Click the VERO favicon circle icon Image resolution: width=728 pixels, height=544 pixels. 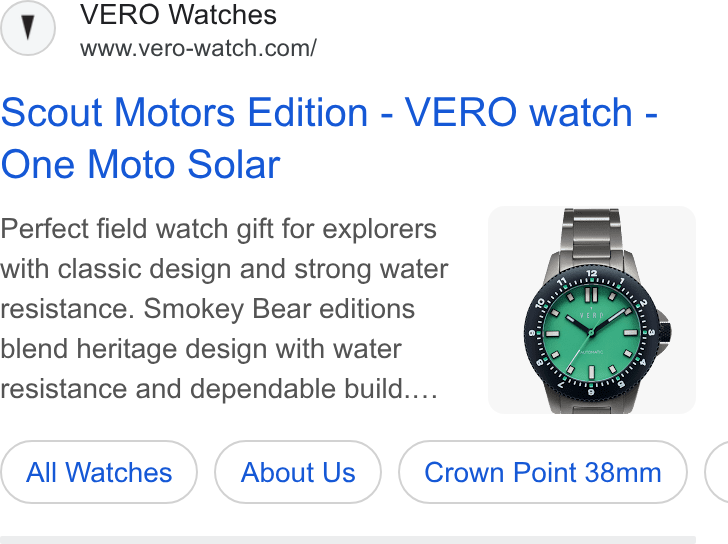tap(28, 28)
